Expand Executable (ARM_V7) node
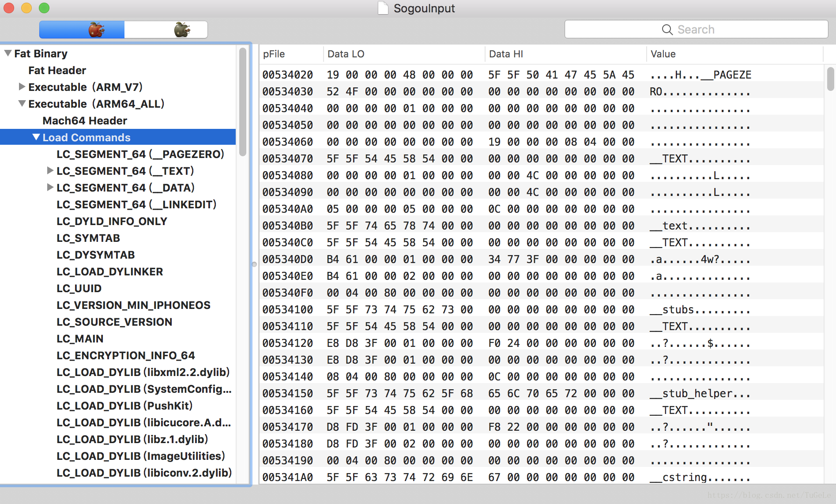The height and width of the screenshot is (504, 836). (22, 87)
